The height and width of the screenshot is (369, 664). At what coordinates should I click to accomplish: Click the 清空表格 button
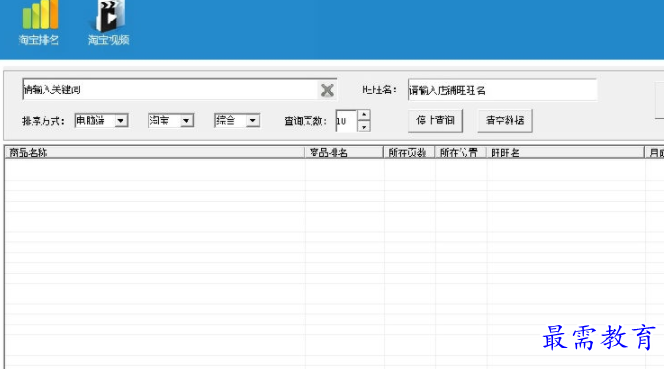505,121
